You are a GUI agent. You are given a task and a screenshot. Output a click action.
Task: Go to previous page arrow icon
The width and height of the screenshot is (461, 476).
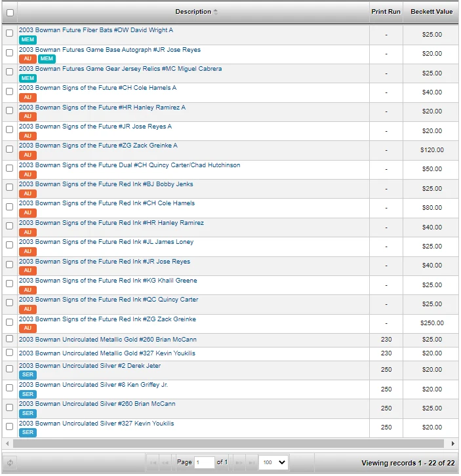165,463
